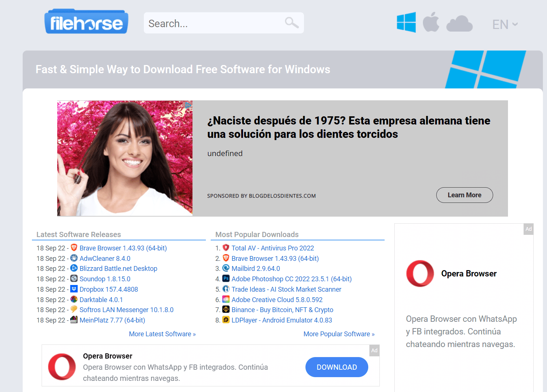Click Opera Browser title in sidebar ad
Image resolution: width=547 pixels, height=392 pixels.
click(469, 274)
